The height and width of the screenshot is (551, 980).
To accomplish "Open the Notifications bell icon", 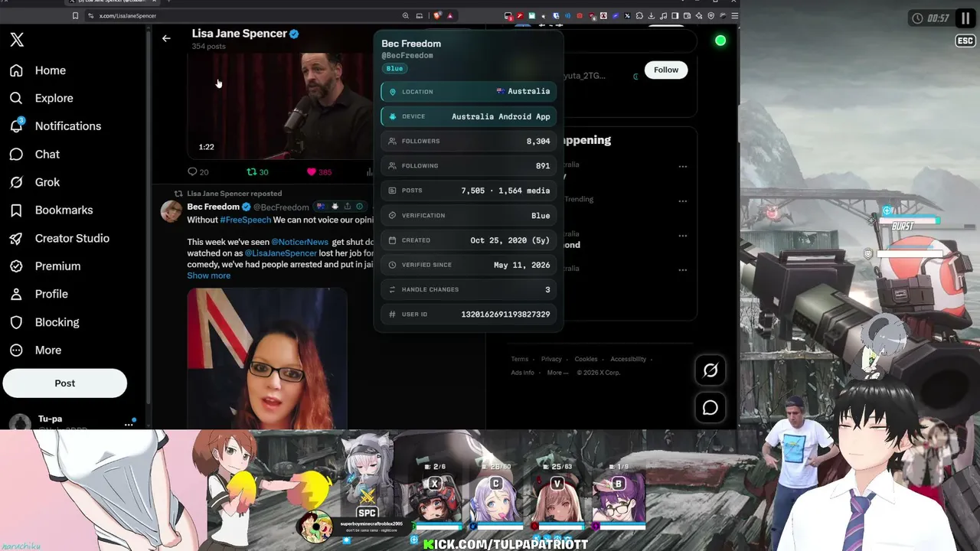I will [x=16, y=126].
